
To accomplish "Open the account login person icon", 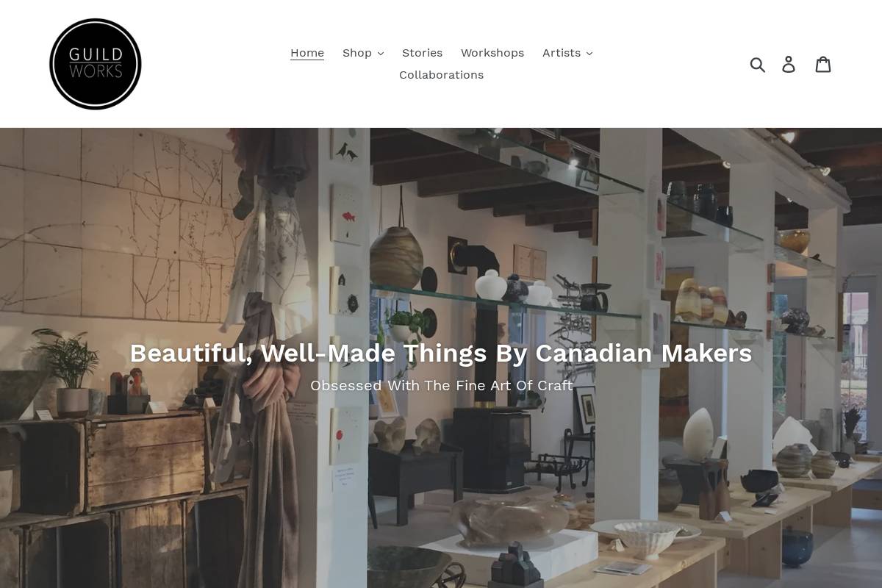I will [789, 65].
